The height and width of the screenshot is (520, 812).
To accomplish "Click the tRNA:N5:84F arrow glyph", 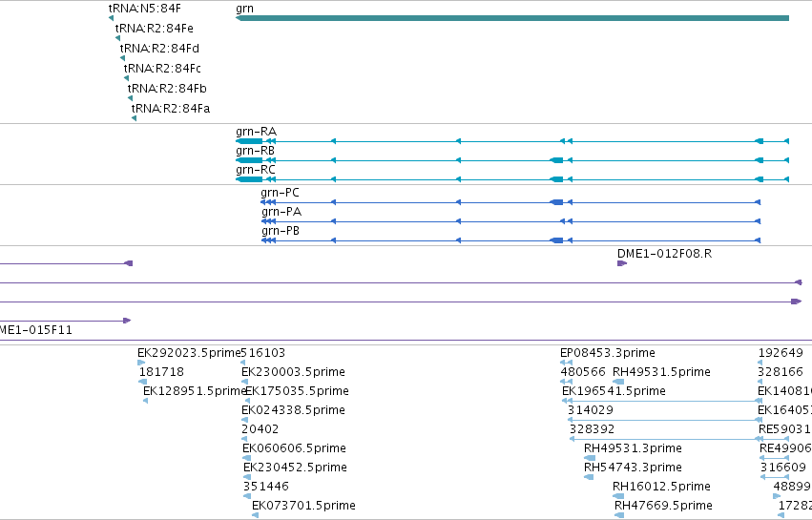I will tap(111, 18).
